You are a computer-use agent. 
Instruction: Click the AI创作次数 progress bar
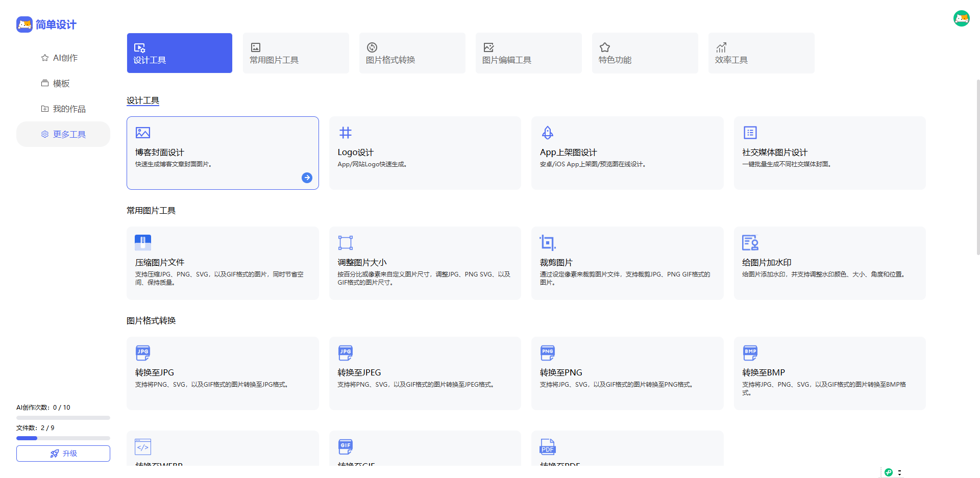pos(63,418)
